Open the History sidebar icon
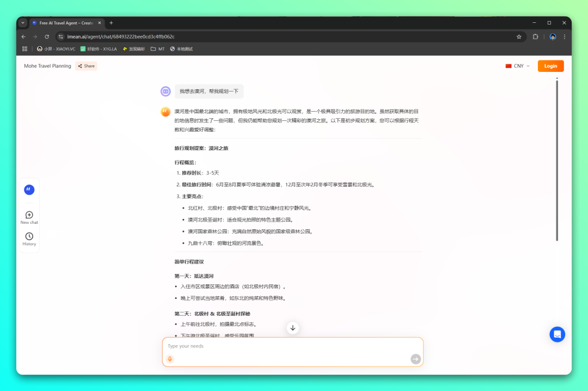588x391 pixels. click(x=29, y=236)
